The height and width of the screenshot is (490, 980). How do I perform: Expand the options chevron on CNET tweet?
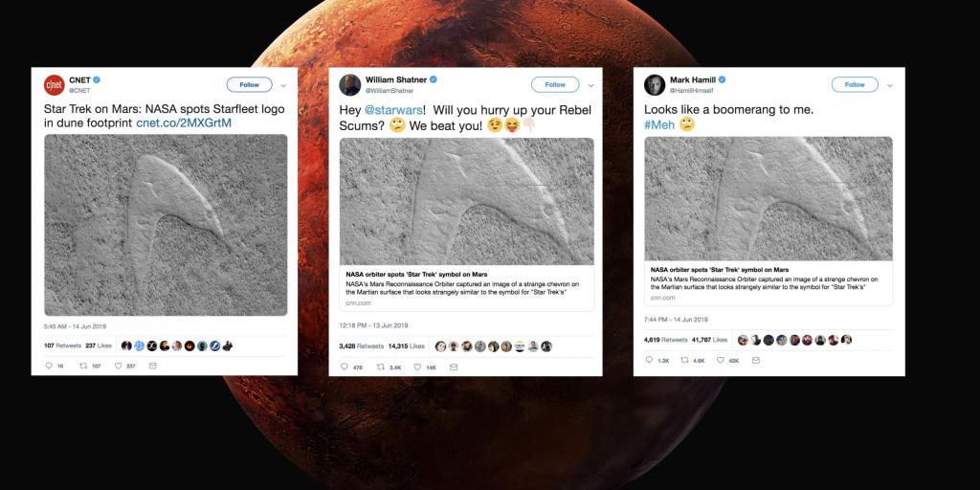tap(283, 85)
